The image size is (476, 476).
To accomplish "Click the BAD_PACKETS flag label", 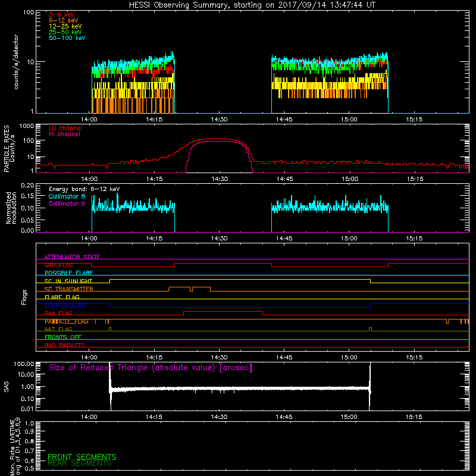I will coord(65,346).
